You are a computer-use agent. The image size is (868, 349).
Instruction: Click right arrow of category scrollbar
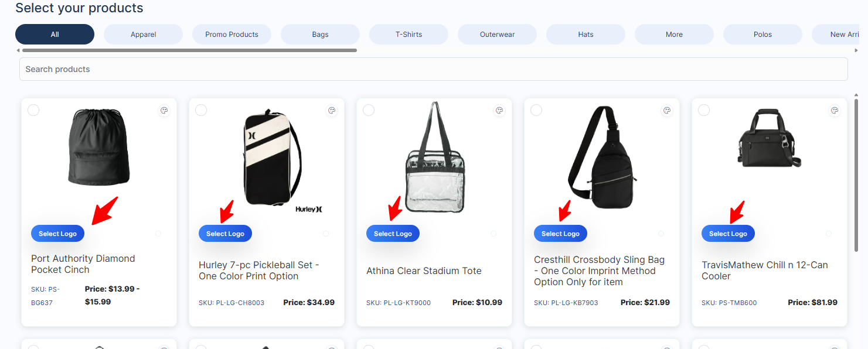[857, 50]
